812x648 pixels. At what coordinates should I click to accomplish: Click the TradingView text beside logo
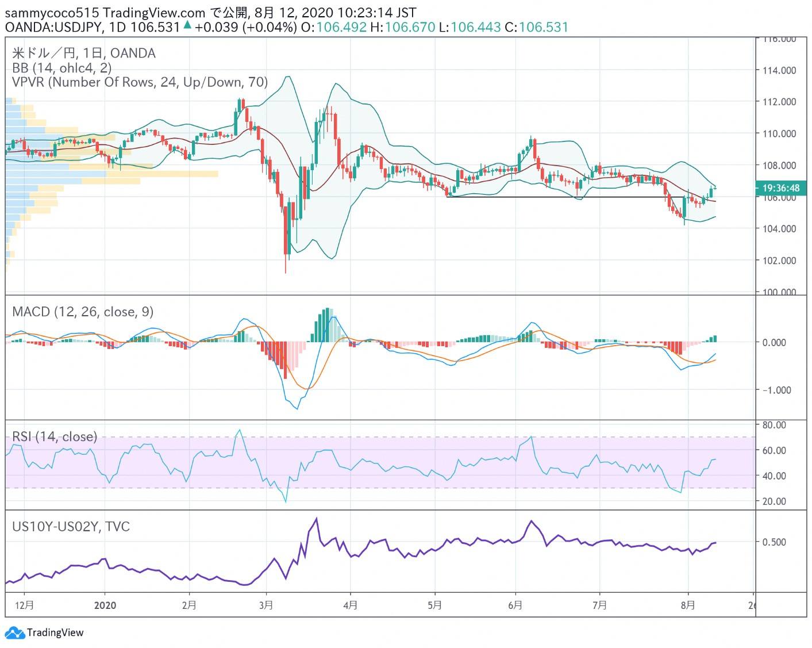click(x=55, y=633)
